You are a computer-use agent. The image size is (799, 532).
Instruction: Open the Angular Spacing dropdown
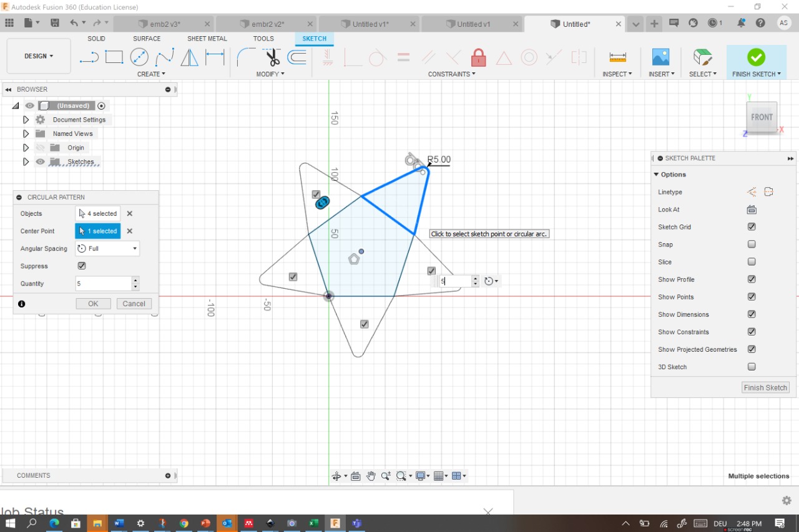(x=107, y=248)
